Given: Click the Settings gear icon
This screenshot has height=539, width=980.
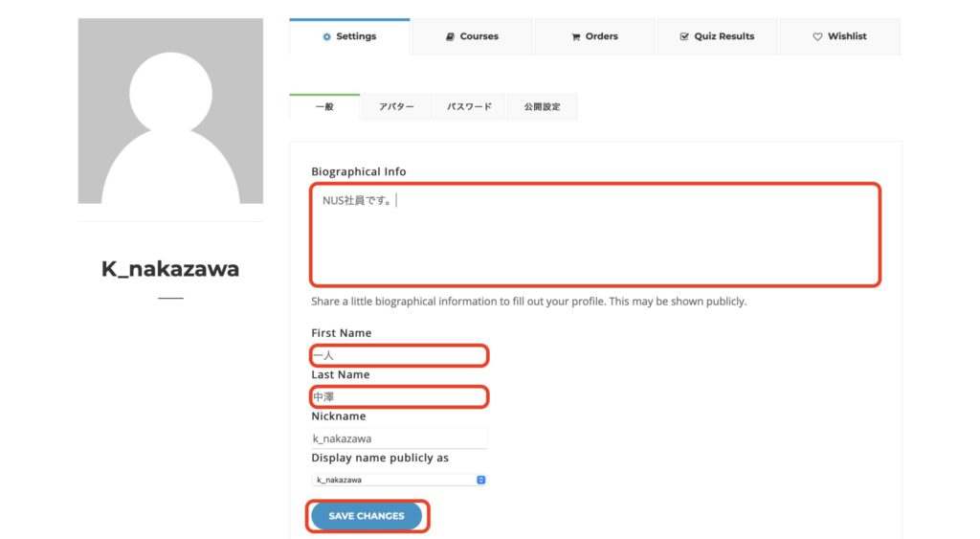Looking at the screenshot, I should click(326, 37).
